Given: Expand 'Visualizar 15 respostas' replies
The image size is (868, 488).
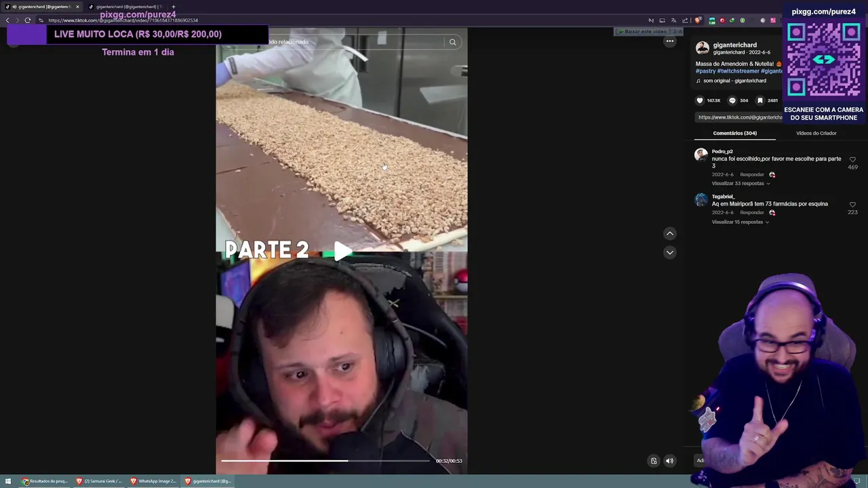Looking at the screenshot, I should tap(741, 222).
